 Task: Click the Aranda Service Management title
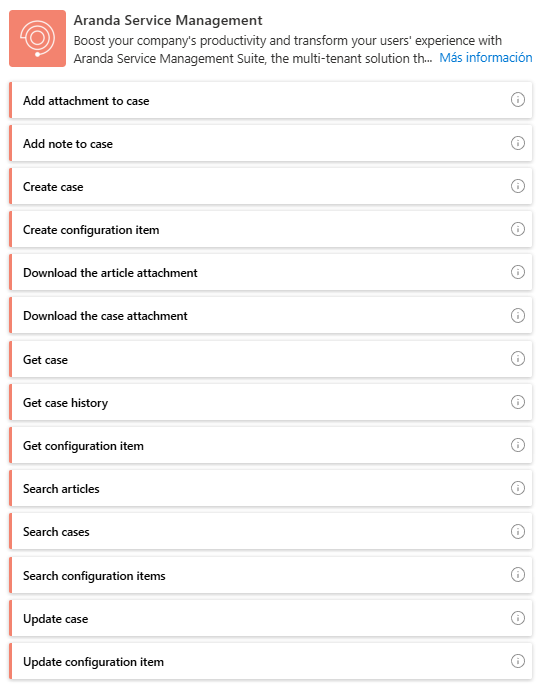pyautogui.click(x=168, y=20)
